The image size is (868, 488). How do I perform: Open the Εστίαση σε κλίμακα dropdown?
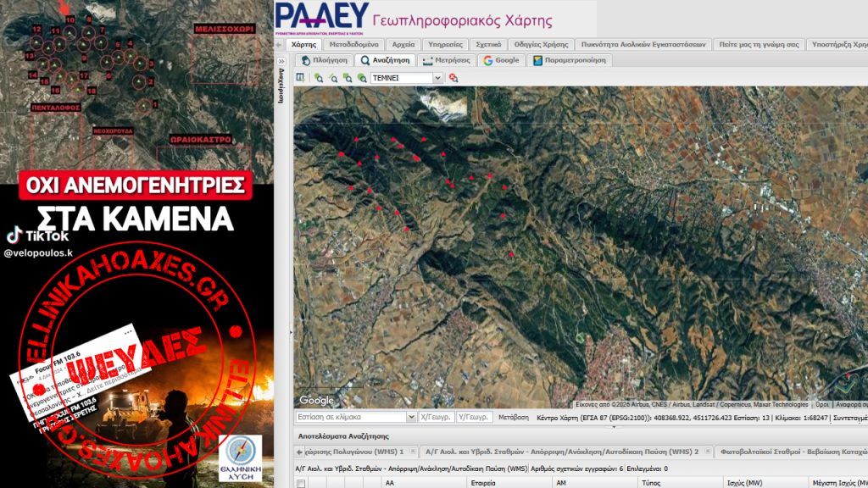[411, 417]
